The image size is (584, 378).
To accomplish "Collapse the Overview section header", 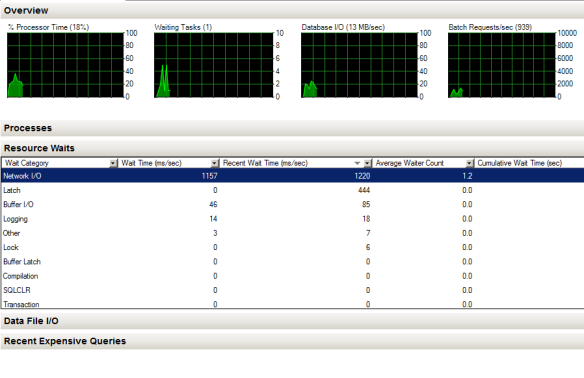I will (292, 10).
